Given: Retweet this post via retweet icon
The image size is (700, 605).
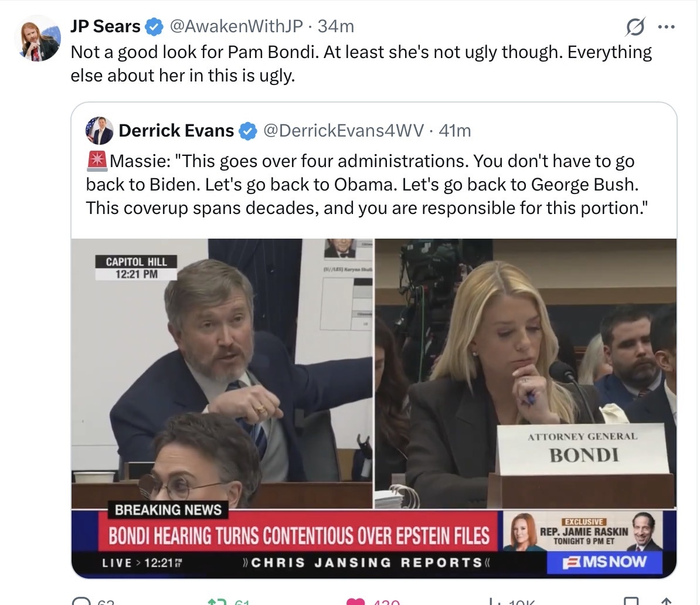Looking at the screenshot, I should click(218, 600).
